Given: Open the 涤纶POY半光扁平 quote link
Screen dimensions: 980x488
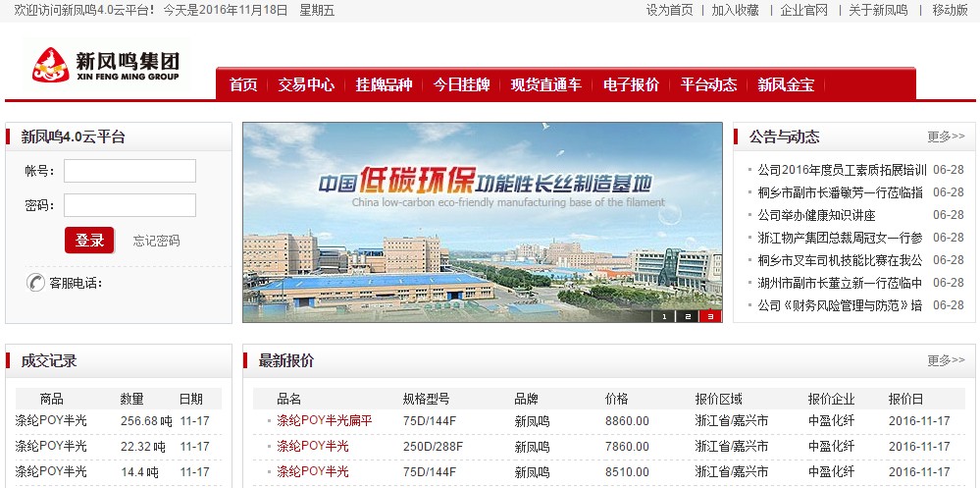Looking at the screenshot, I should [x=325, y=421].
